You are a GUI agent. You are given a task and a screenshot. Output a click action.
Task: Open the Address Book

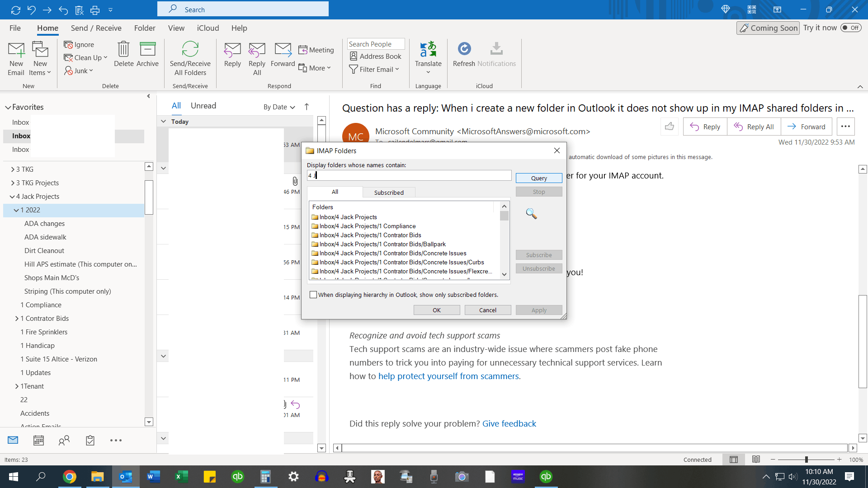pos(375,56)
